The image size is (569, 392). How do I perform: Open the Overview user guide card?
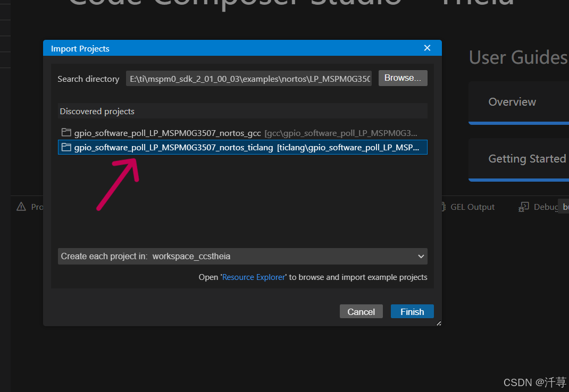519,103
